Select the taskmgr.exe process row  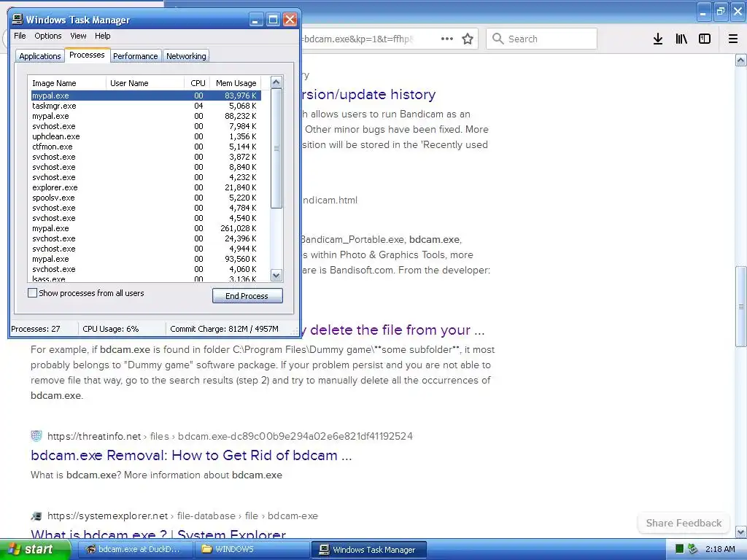(146, 106)
